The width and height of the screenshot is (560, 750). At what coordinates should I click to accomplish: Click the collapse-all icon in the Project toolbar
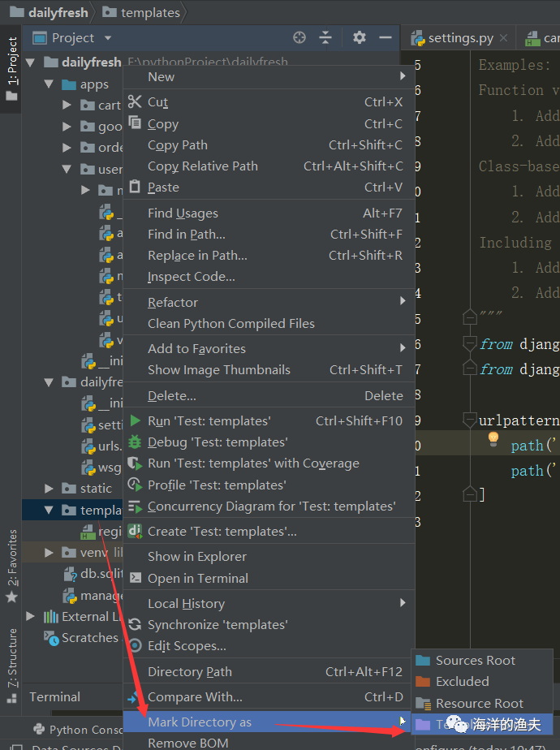coord(325,37)
